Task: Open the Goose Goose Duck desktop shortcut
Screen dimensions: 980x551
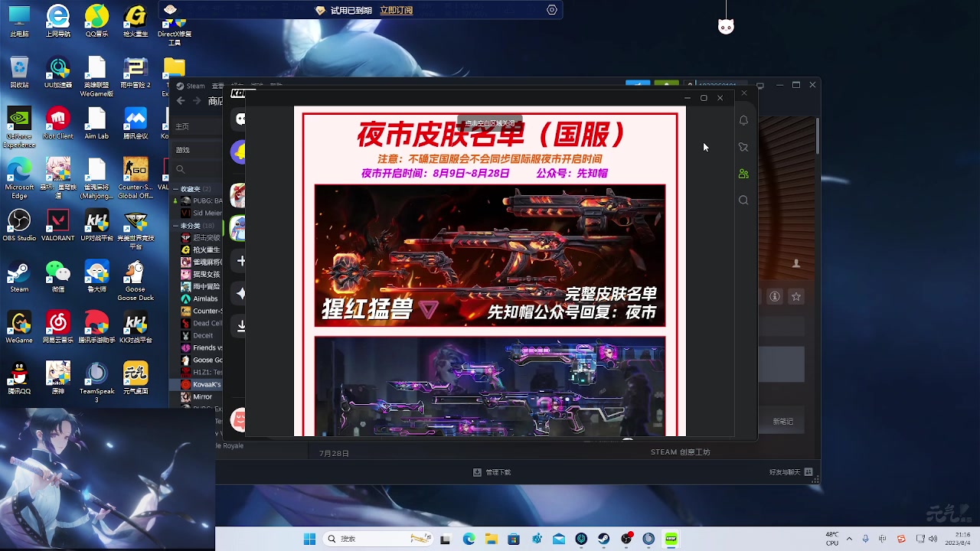Action: [136, 280]
